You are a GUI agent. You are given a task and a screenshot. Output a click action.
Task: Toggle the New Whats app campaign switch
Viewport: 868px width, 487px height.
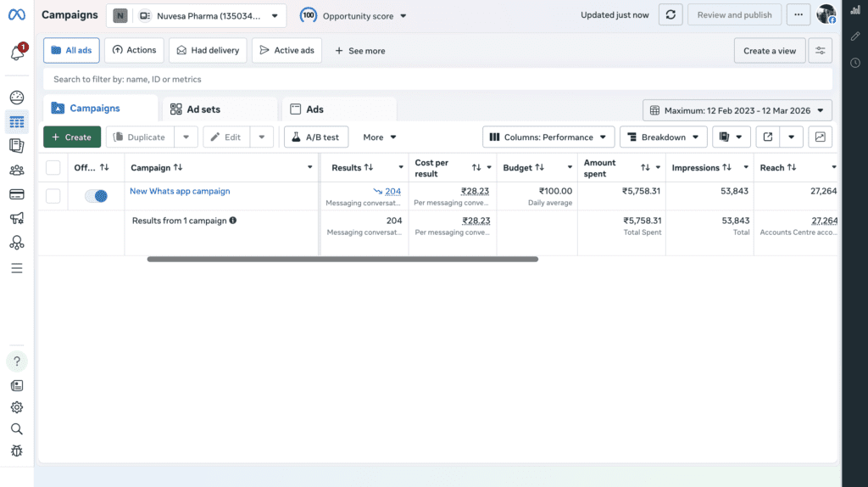[x=96, y=196]
